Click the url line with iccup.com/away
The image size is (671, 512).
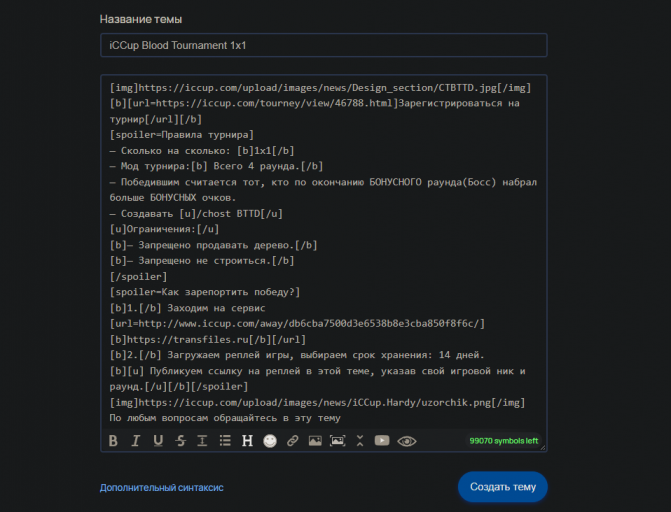pos(297,324)
